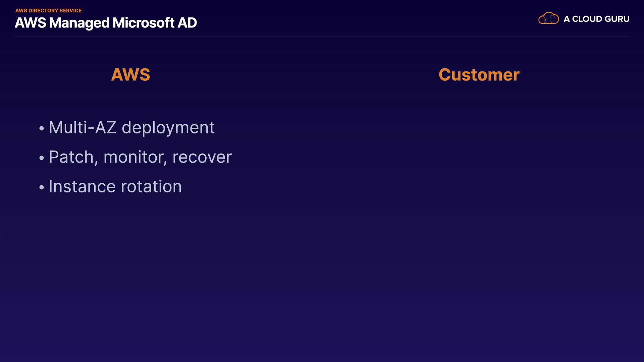
Task: Click the word "recover" in the second bullet
Action: pos(202,157)
